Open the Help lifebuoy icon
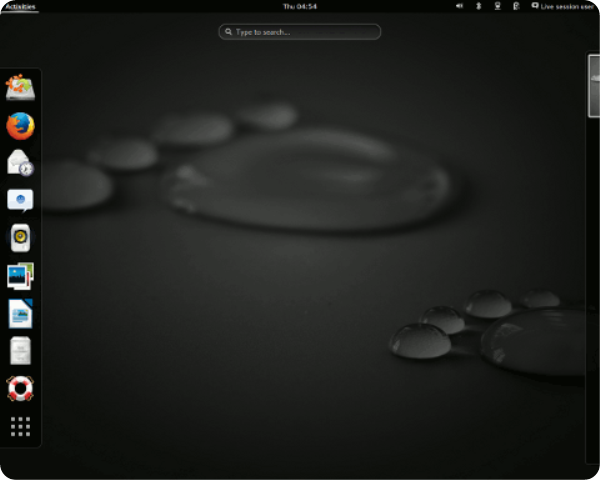 pyautogui.click(x=20, y=389)
